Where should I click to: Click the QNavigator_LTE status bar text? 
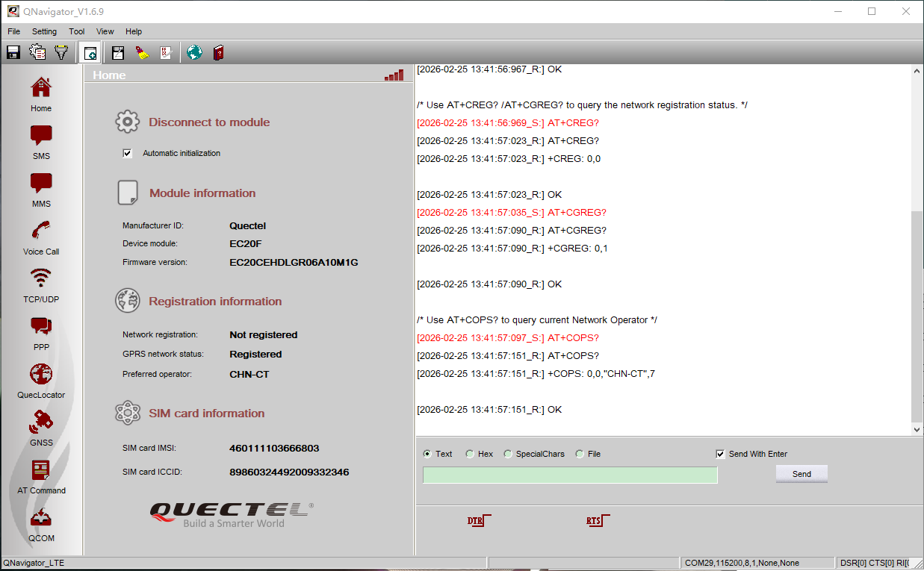tap(34, 563)
